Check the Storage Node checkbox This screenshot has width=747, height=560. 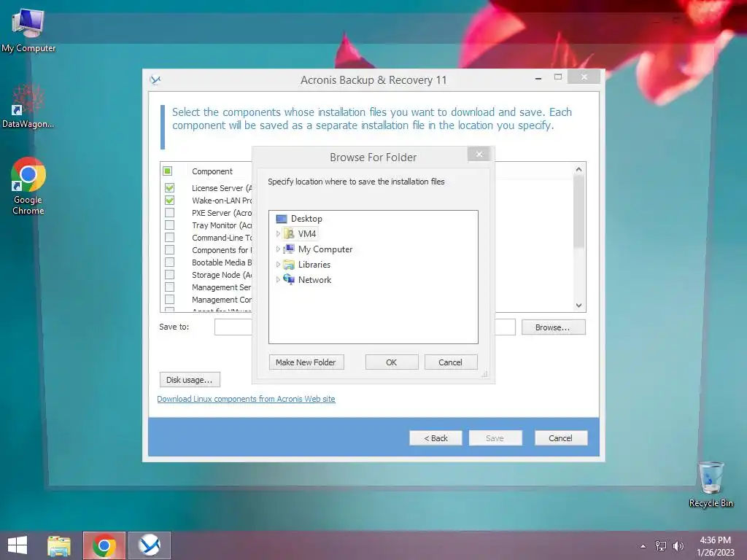pos(169,274)
